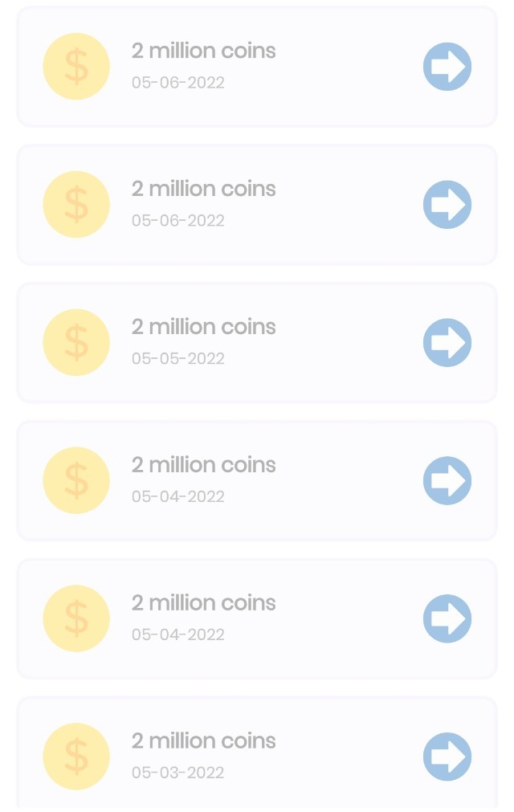Tap the dollar coin icon on the first entry
The image size is (514, 812).
(76, 67)
